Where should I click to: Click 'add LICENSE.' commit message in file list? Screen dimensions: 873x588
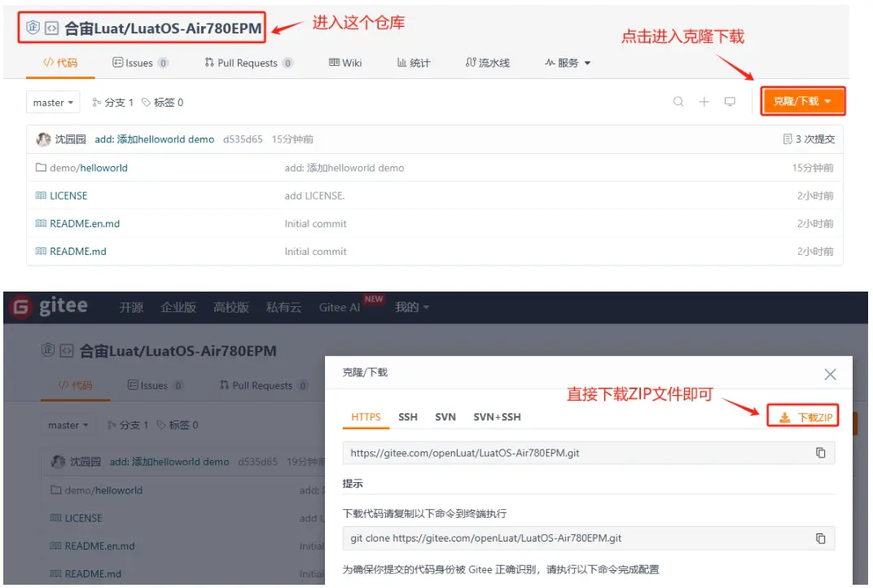click(314, 195)
